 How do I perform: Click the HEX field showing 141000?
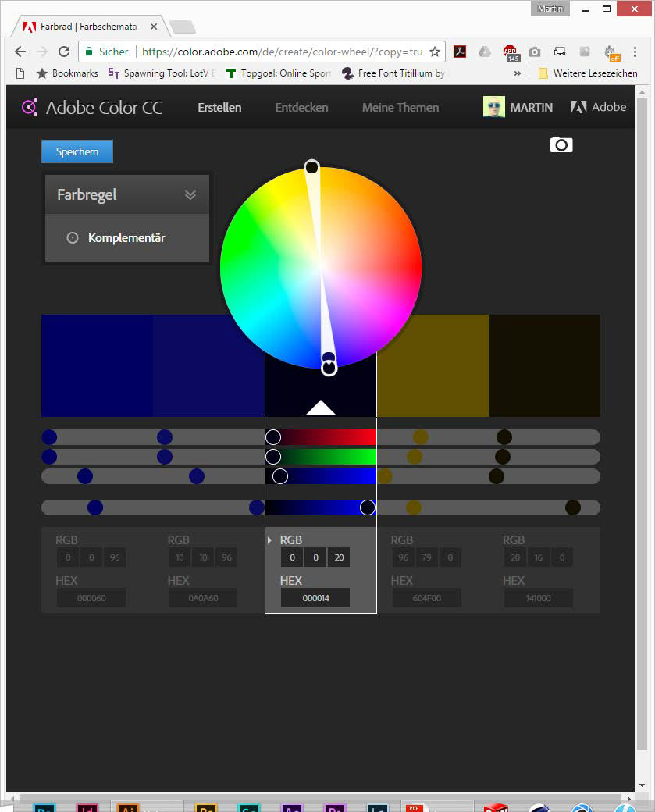(539, 597)
